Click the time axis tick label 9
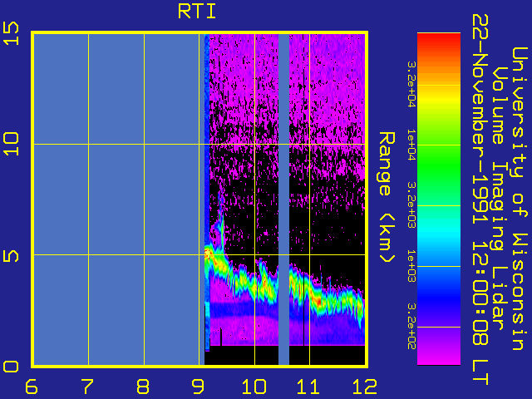Screen dimensions: 532x399 click(x=198, y=387)
